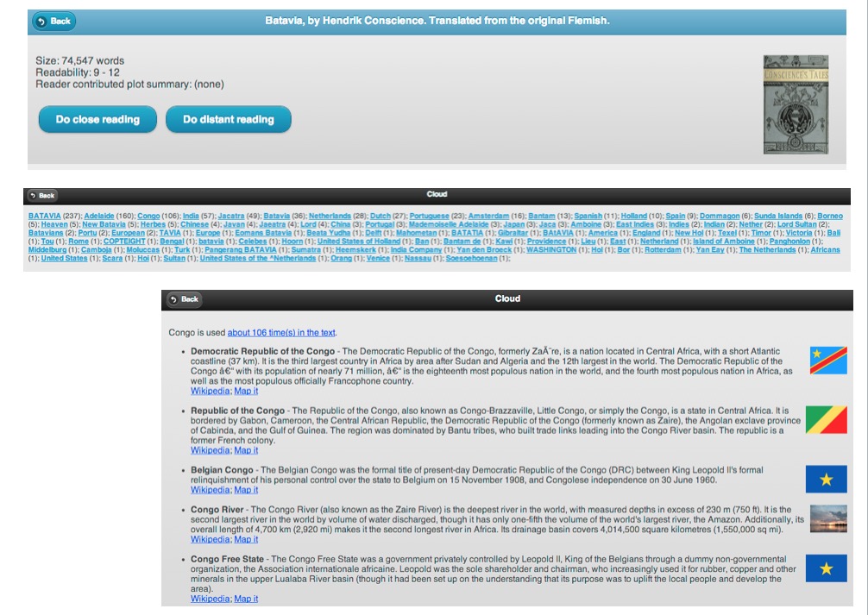Click the Republic of the Congo flag icon
Image resolution: width=868 pixels, height=615 pixels.
[x=827, y=420]
